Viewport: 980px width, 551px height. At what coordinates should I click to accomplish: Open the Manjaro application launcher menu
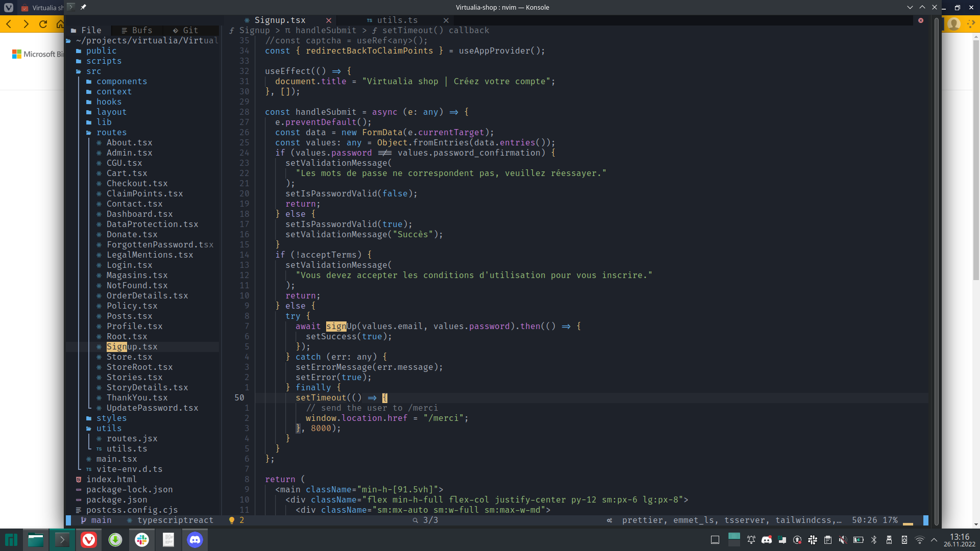11,540
